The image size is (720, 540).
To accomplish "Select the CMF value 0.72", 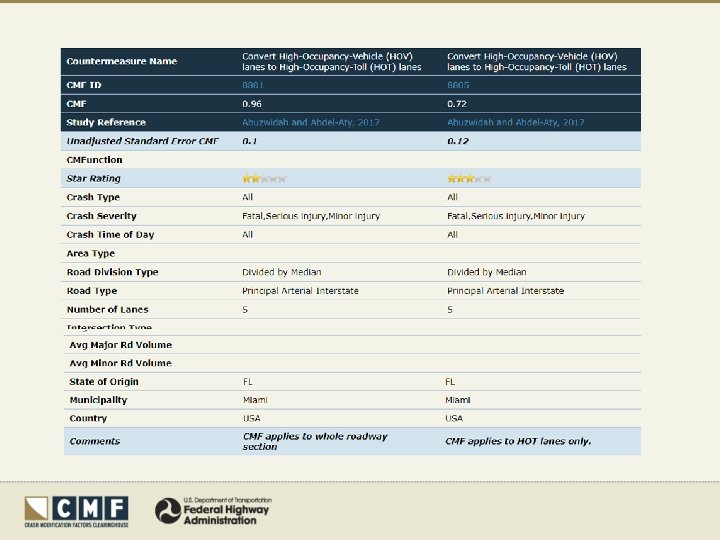I will pyautogui.click(x=457, y=104).
